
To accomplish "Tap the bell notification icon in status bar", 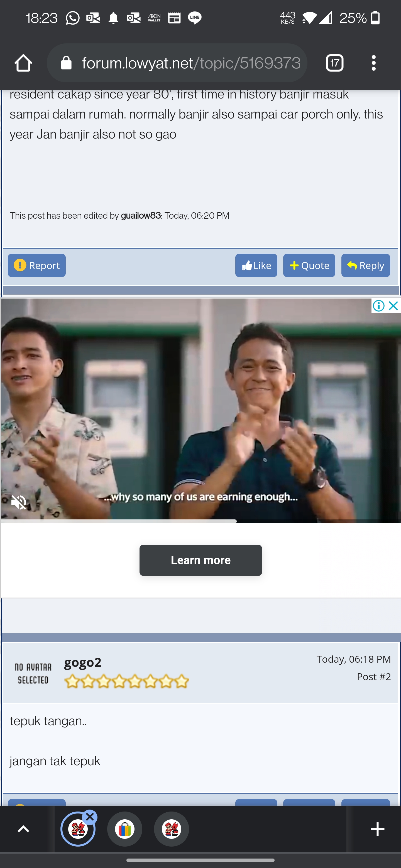I will point(113,18).
